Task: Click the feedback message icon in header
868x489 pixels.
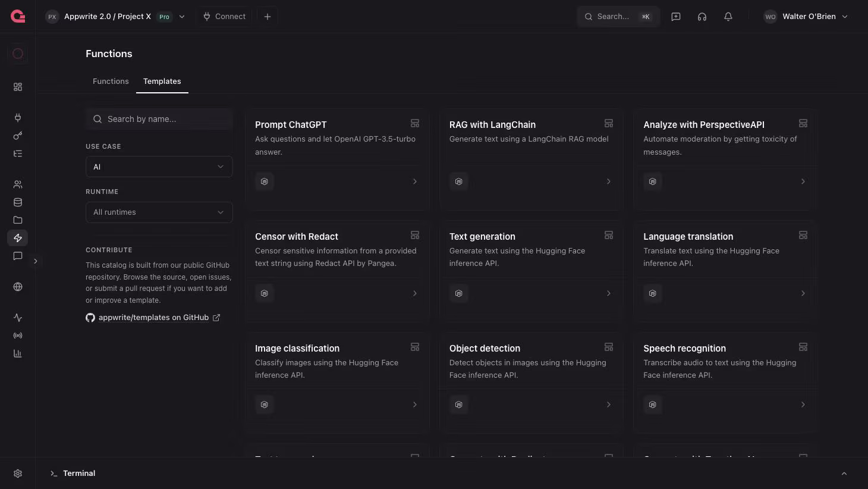Action: [676, 17]
